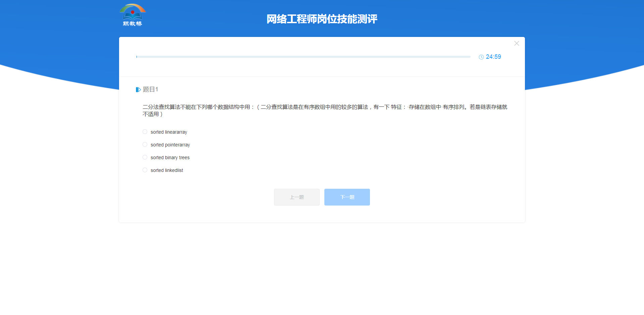This screenshot has height=315, width=644.
Task: Click the 24:59 countdown timer text
Action: [493, 57]
